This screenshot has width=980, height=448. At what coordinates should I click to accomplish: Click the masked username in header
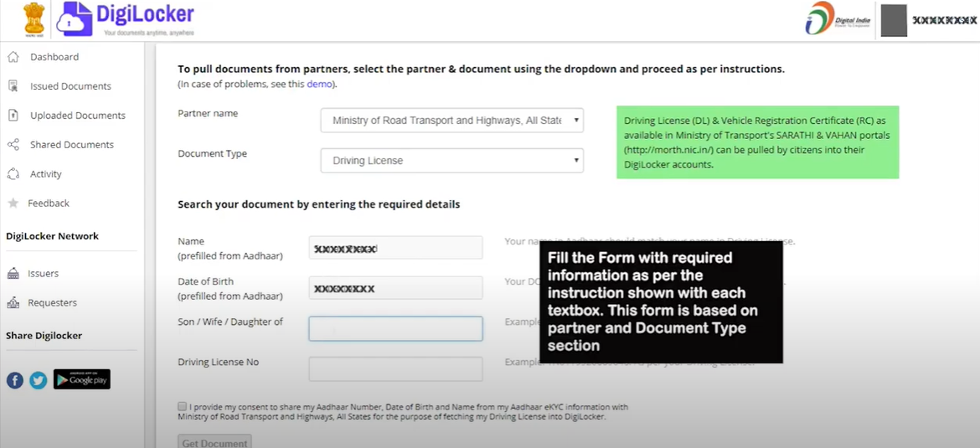pyautogui.click(x=944, y=20)
